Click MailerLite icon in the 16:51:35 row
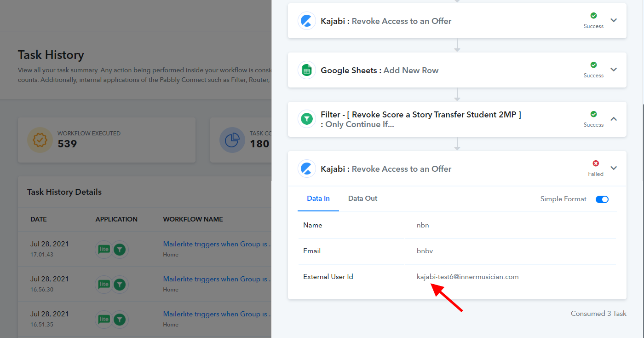 pyautogui.click(x=104, y=320)
